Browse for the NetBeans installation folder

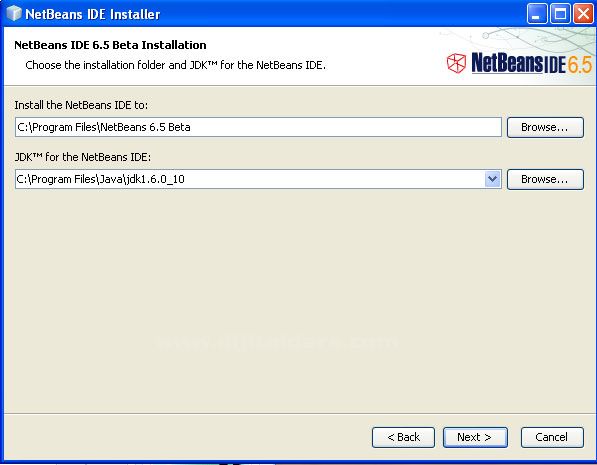(x=545, y=127)
